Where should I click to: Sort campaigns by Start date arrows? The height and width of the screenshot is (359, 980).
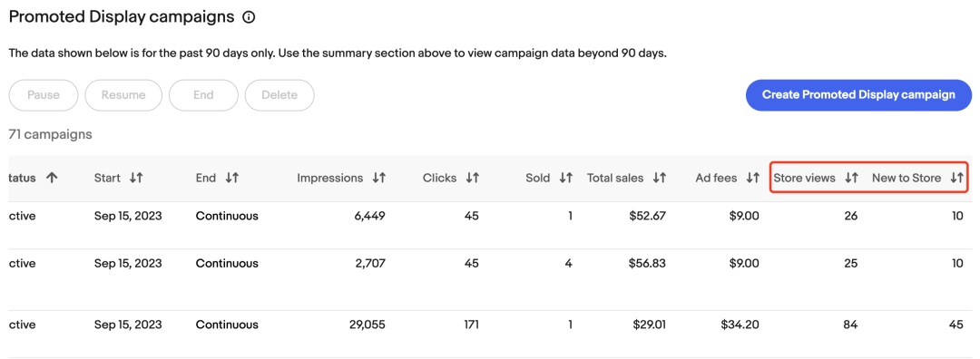pos(136,178)
